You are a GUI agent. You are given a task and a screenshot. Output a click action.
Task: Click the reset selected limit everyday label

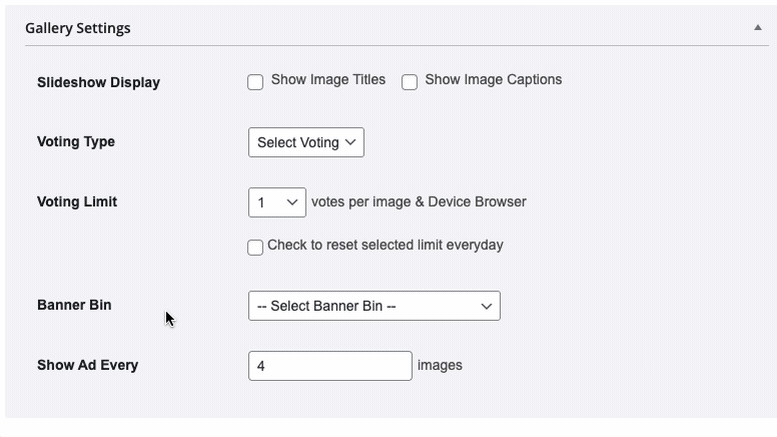click(x=386, y=245)
